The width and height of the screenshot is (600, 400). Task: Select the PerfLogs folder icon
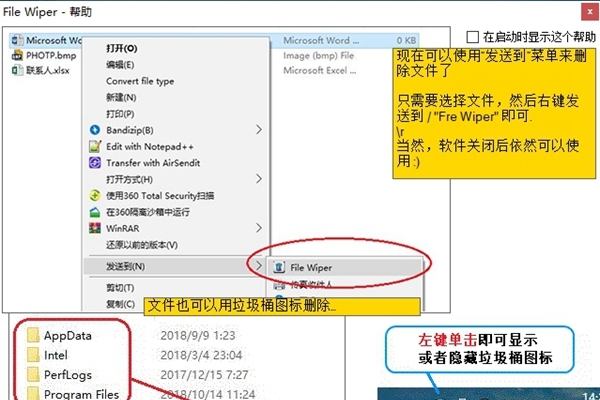point(33,375)
